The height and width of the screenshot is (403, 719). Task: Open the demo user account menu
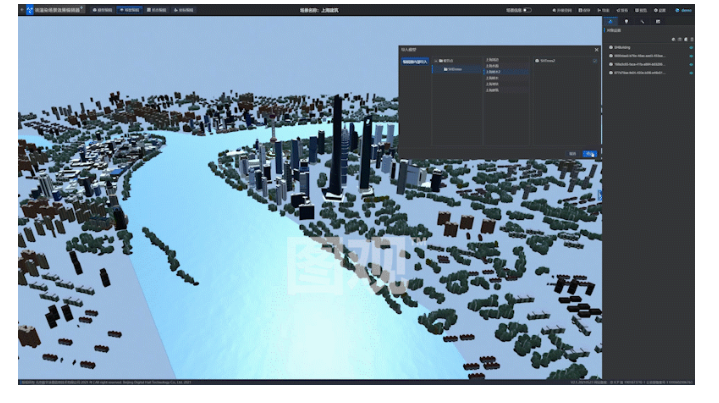(683, 10)
